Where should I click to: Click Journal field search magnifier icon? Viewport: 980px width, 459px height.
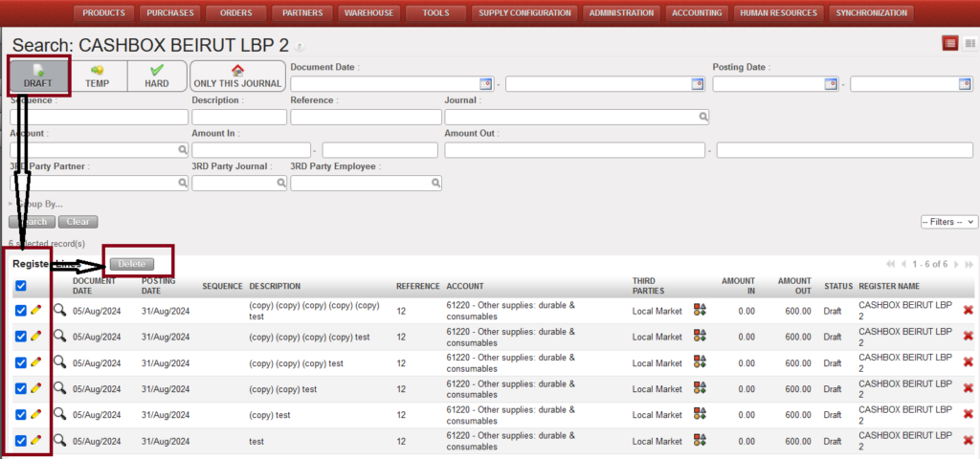[x=703, y=118]
